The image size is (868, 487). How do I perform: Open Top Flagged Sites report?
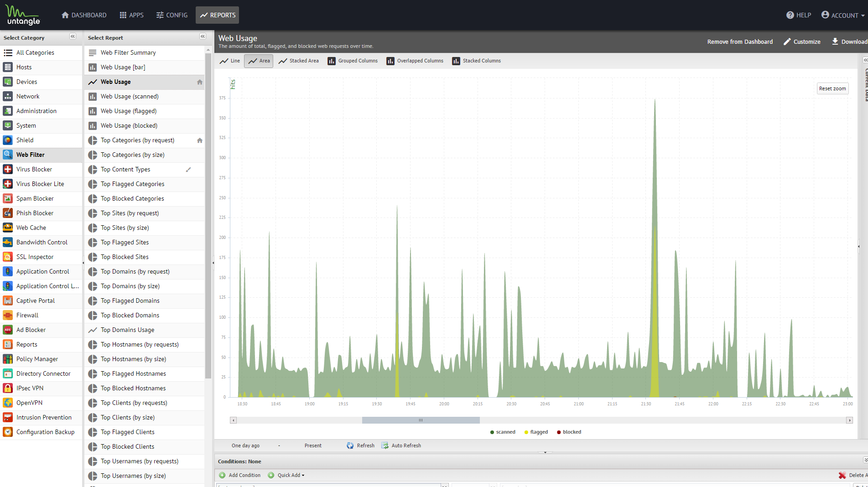coord(145,242)
